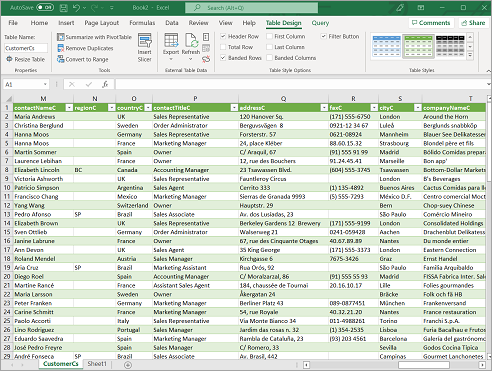Open the contactNameC filter dropdown
The height and width of the screenshot is (371, 492).
click(x=69, y=108)
